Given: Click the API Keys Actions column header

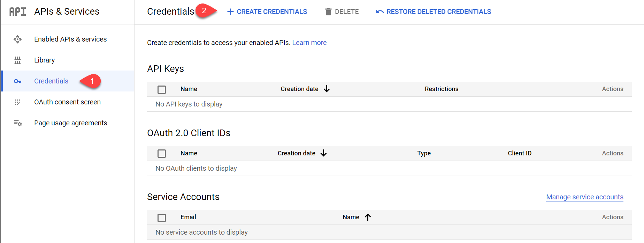Looking at the screenshot, I should tap(613, 89).
